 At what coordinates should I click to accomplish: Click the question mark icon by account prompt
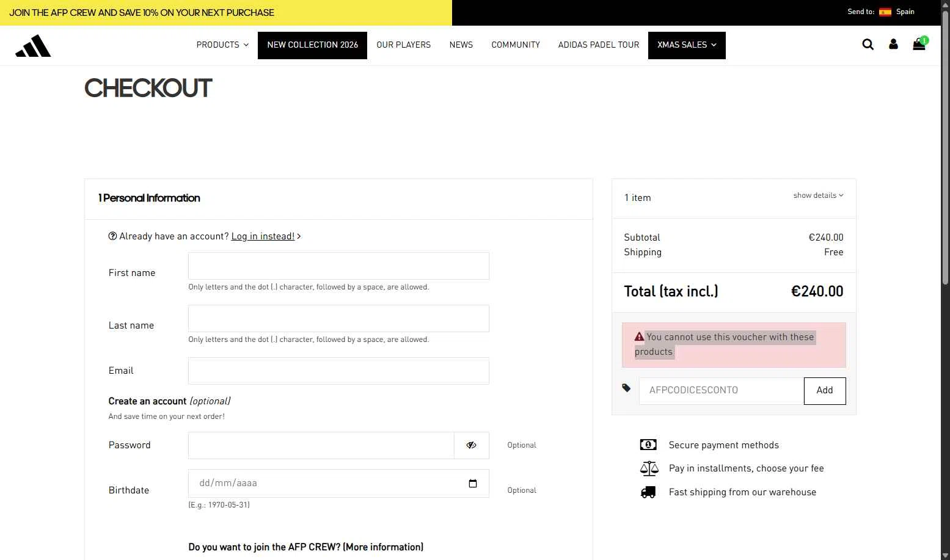(112, 236)
